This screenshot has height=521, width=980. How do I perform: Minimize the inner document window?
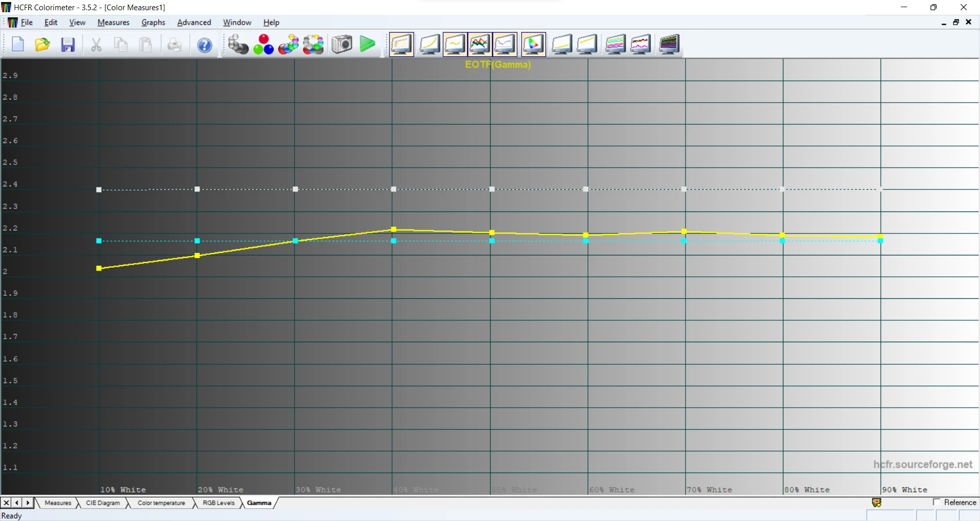(944, 22)
